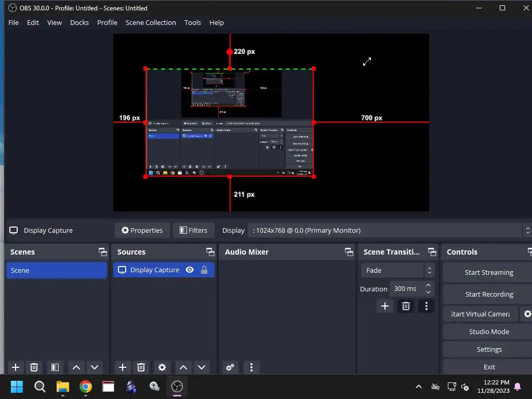The height and width of the screenshot is (399, 532).
Task: Enable Studio Mode
Action: (x=488, y=331)
